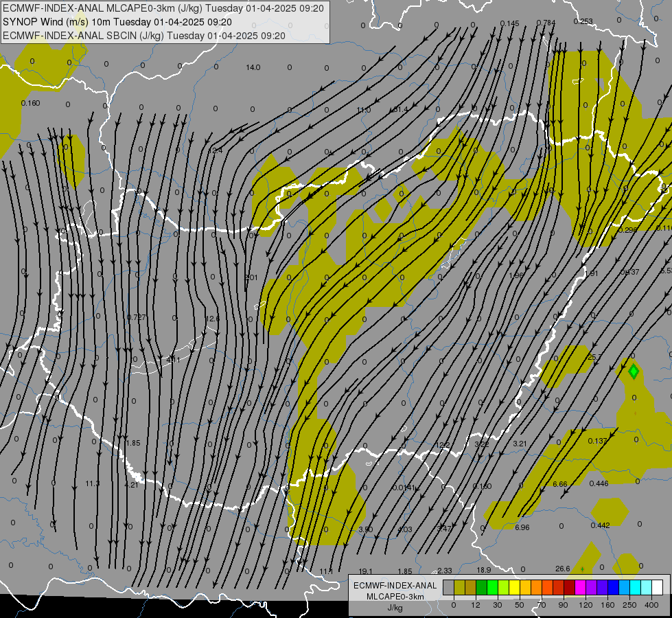Click the map value 0.137

tap(597, 442)
